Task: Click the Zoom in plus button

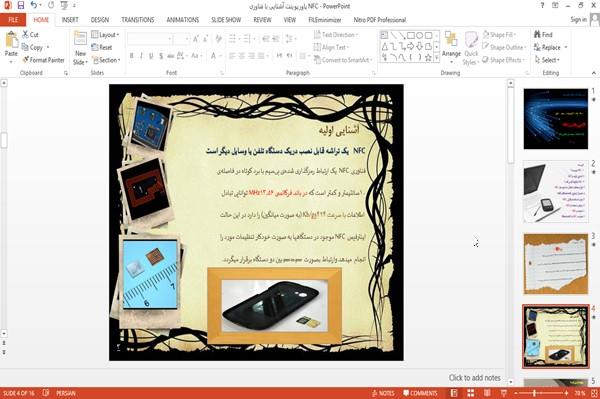Action: click(567, 393)
